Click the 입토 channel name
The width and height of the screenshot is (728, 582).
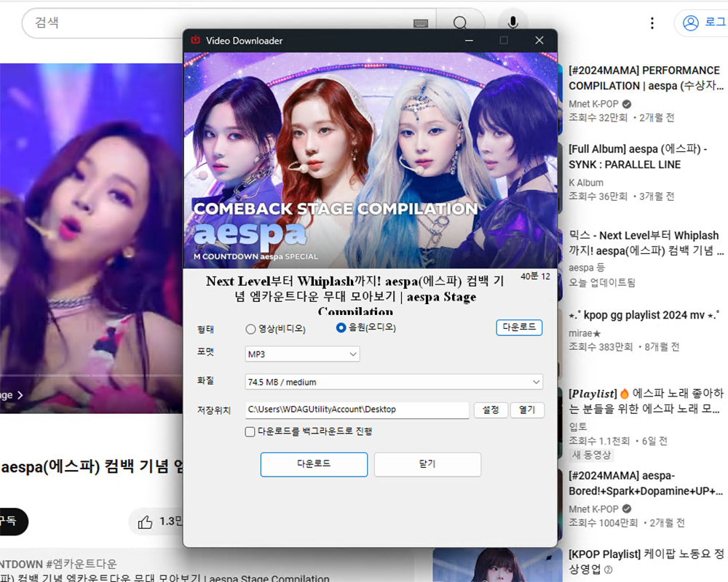578,426
